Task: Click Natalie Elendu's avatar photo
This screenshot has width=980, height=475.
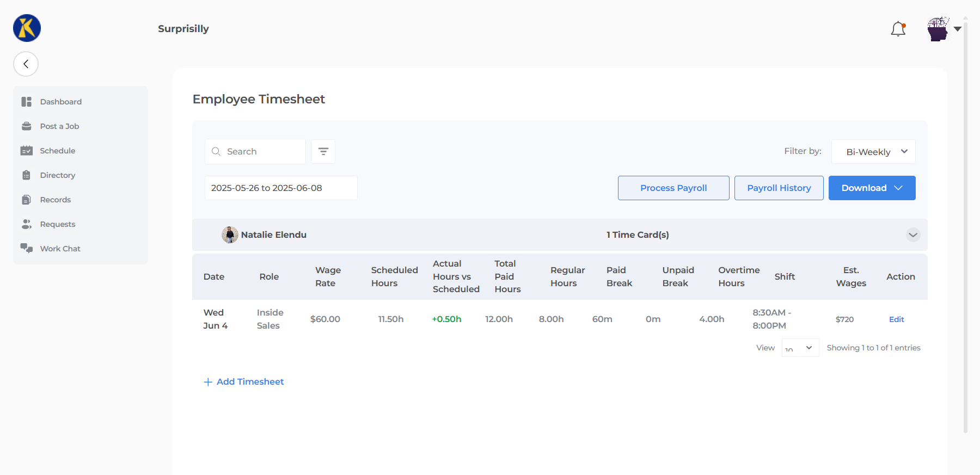Action: (x=230, y=235)
